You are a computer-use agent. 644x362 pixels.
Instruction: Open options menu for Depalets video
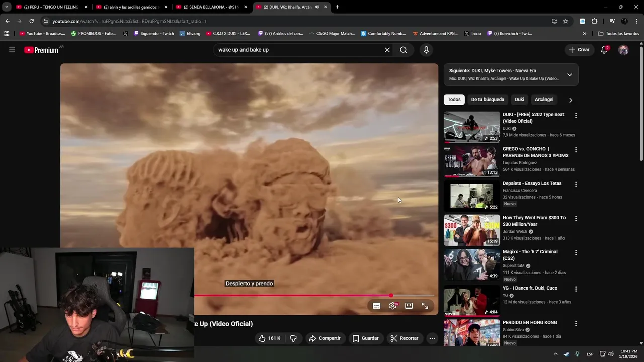(576, 184)
